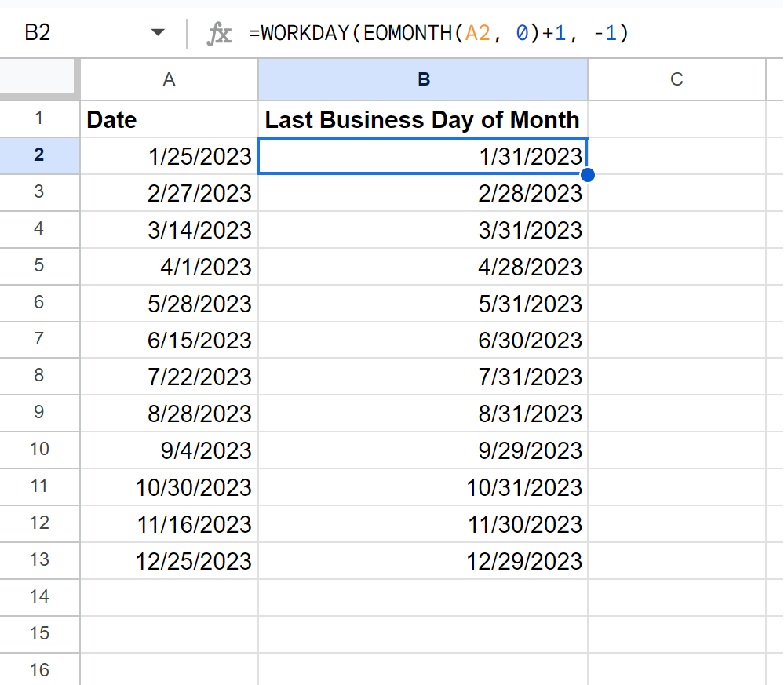Select row 6 header
This screenshot has width=784, height=685.
pos(39,303)
